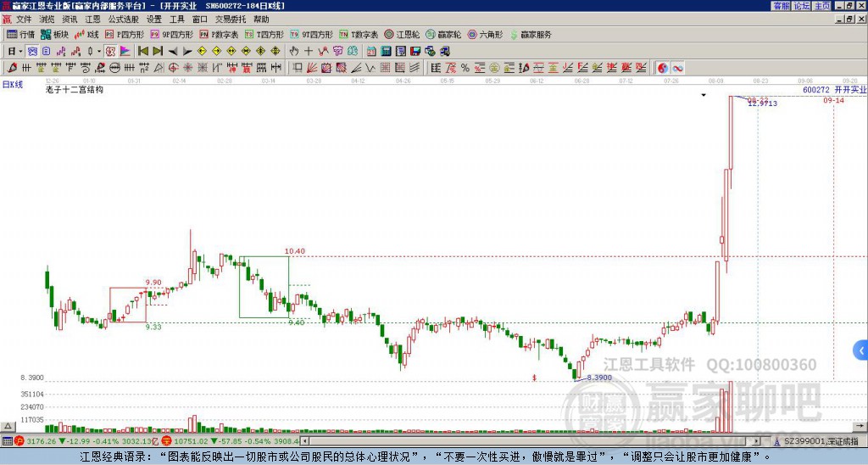868x465 pixels.
Task: Click the colored flag icon
Action: [x=125, y=52]
